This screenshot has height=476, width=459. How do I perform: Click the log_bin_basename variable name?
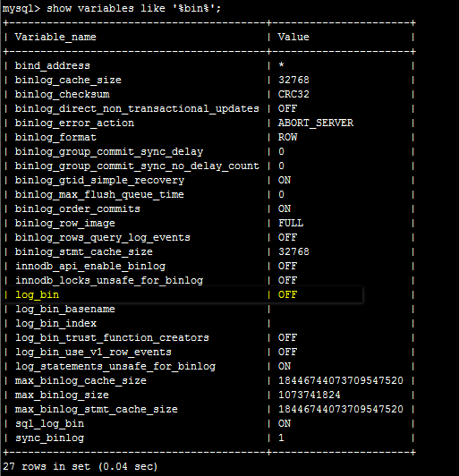65,309
